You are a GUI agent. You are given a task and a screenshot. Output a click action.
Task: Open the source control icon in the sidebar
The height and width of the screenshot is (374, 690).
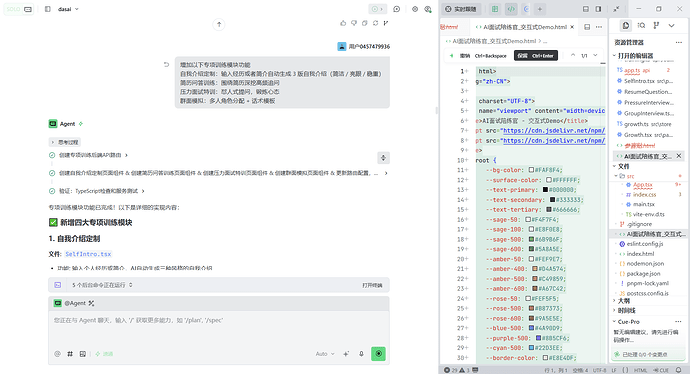[x=656, y=26]
